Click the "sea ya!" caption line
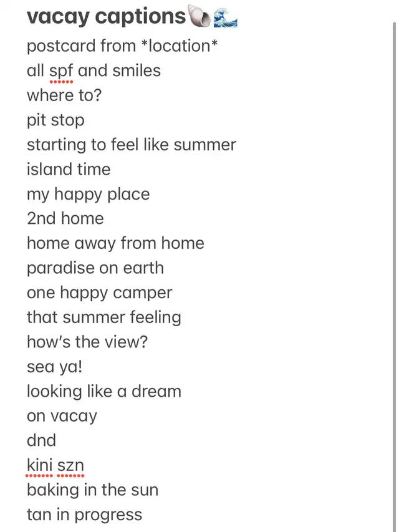The height and width of the screenshot is (532, 399). (54, 367)
